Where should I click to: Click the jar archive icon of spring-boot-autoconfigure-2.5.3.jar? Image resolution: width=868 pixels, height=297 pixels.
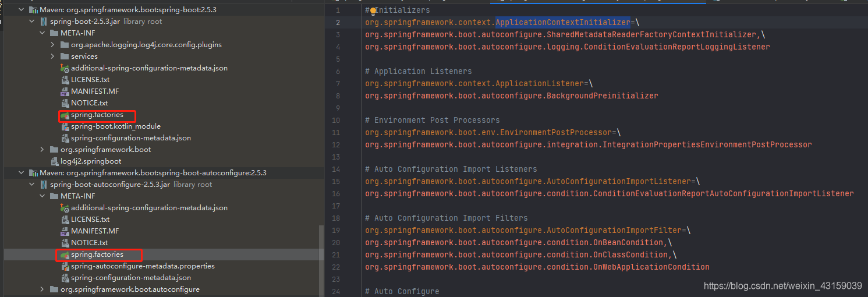coord(43,185)
